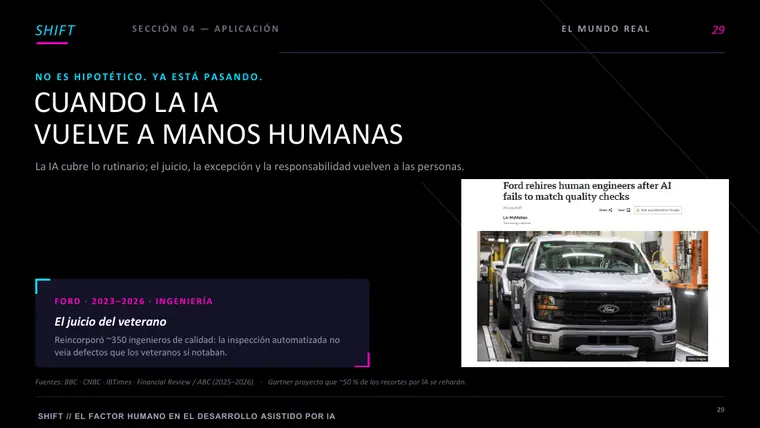Select the 'SECCIÓN 04 — APLICACIÓN' header text

click(x=206, y=29)
